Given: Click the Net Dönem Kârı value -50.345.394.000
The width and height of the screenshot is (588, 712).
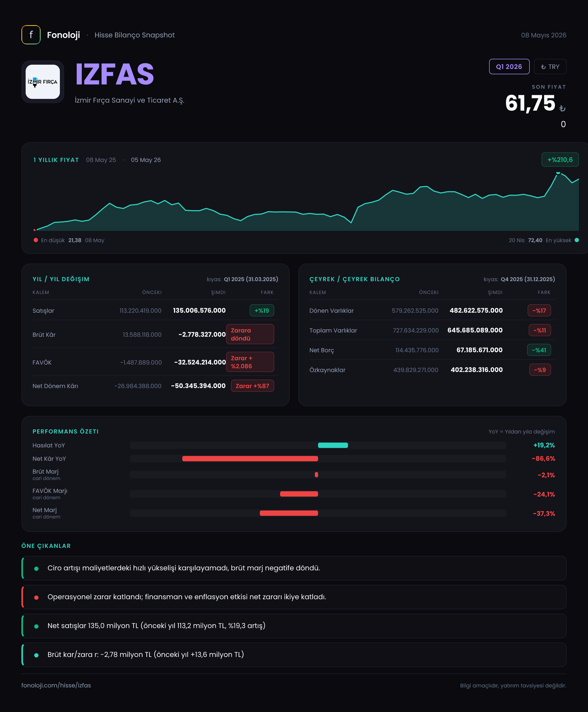Looking at the screenshot, I should pyautogui.click(x=198, y=386).
